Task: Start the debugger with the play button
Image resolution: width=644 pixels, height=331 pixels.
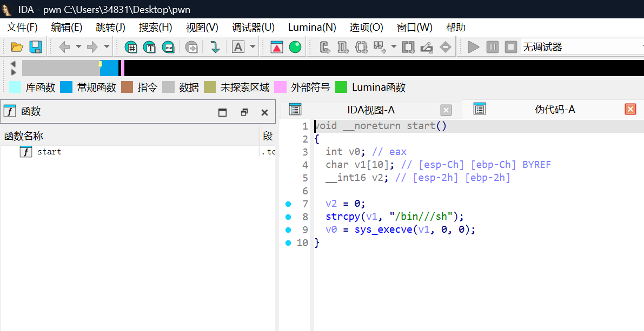Action: pos(474,47)
